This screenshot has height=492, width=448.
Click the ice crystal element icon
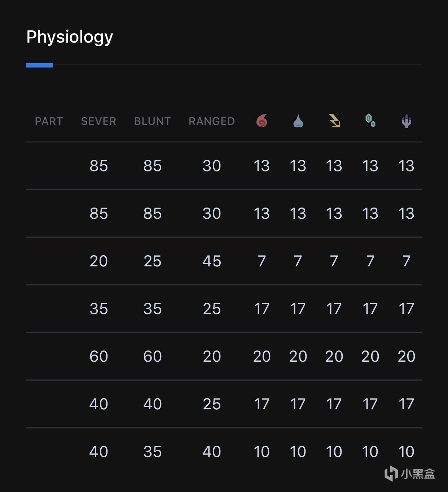click(370, 121)
